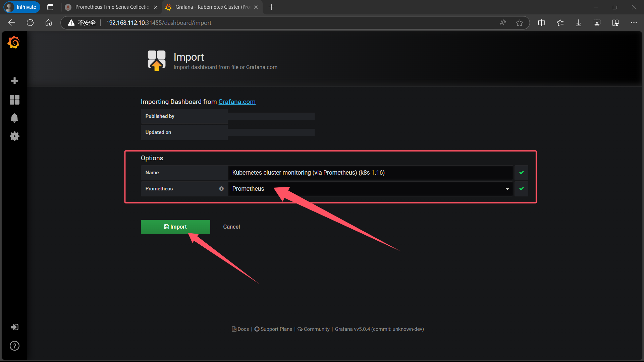The width and height of the screenshot is (644, 362).
Task: Click the green checkmark toggle for Name
Action: 522,172
